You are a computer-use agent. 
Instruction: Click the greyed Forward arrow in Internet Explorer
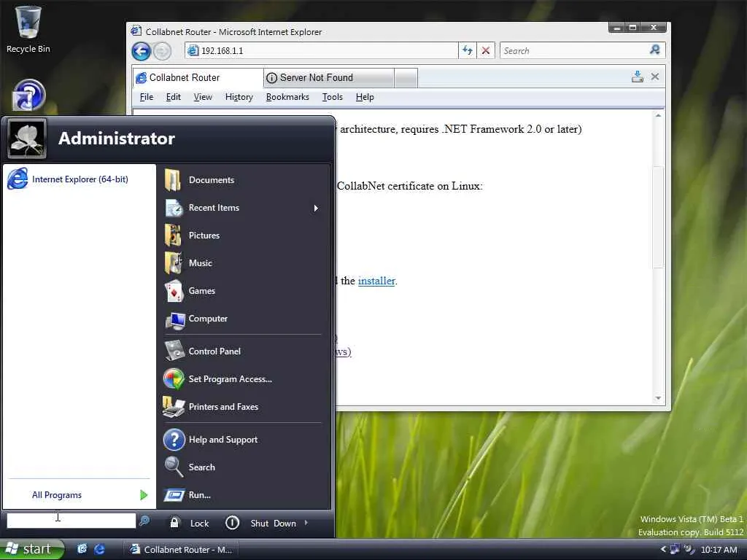162,51
